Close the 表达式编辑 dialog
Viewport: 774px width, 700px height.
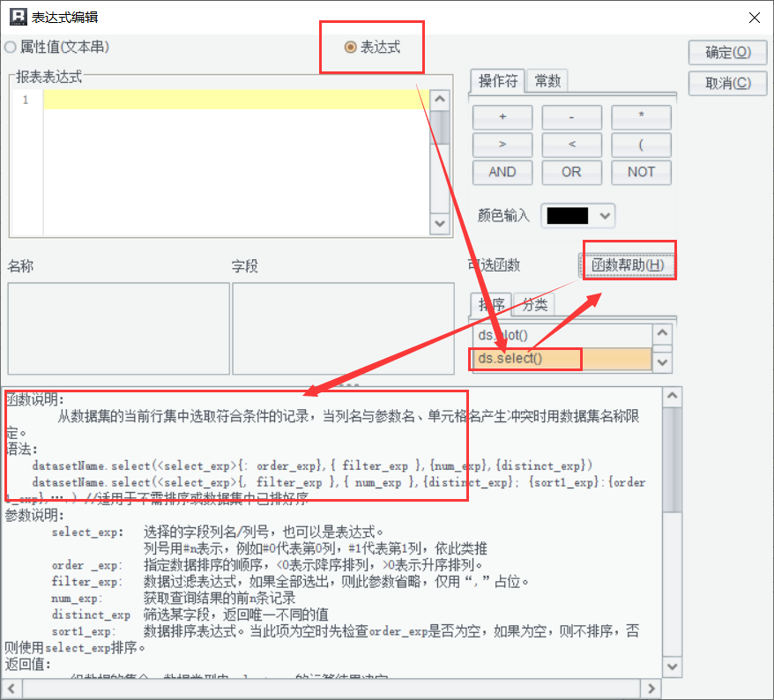tap(755, 18)
